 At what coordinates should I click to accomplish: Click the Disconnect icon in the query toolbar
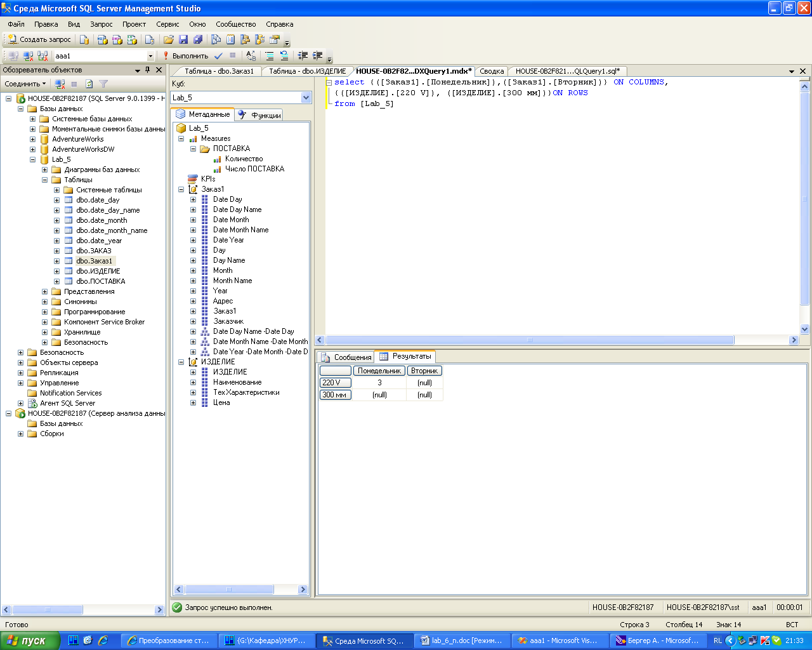coord(29,56)
